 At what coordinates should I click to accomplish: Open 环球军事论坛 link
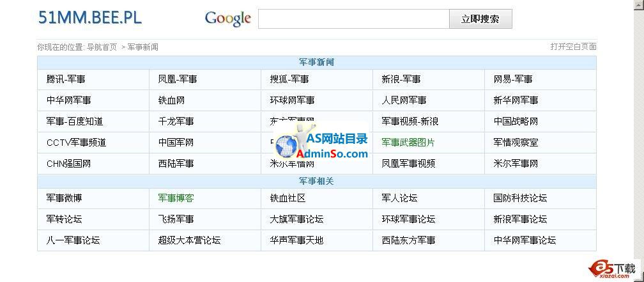(x=408, y=219)
